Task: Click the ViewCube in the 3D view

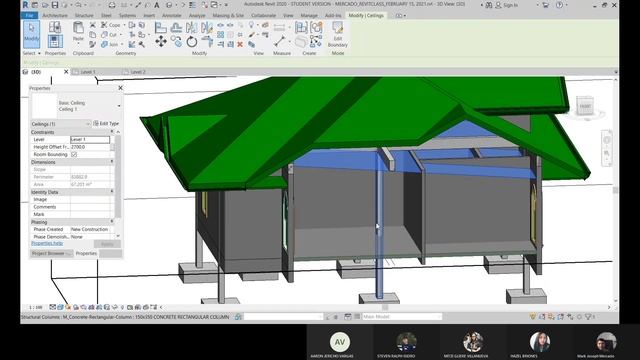Action: click(585, 106)
